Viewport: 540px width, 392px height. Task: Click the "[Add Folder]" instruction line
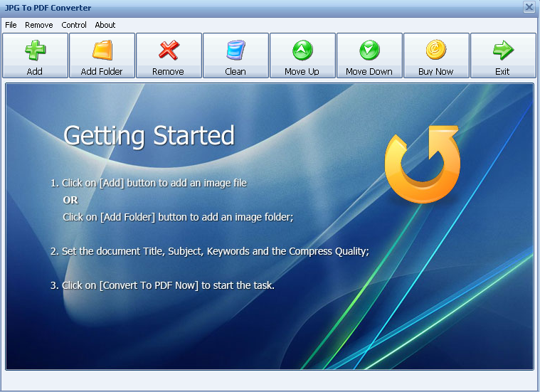point(178,217)
